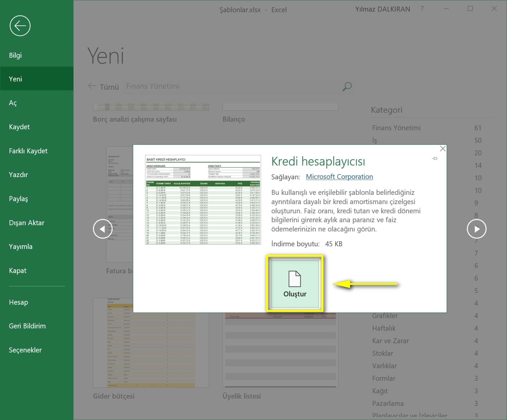This screenshot has height=420, width=507.
Task: Select the Gider bütçesi template thumbnail
Action: pos(151,343)
